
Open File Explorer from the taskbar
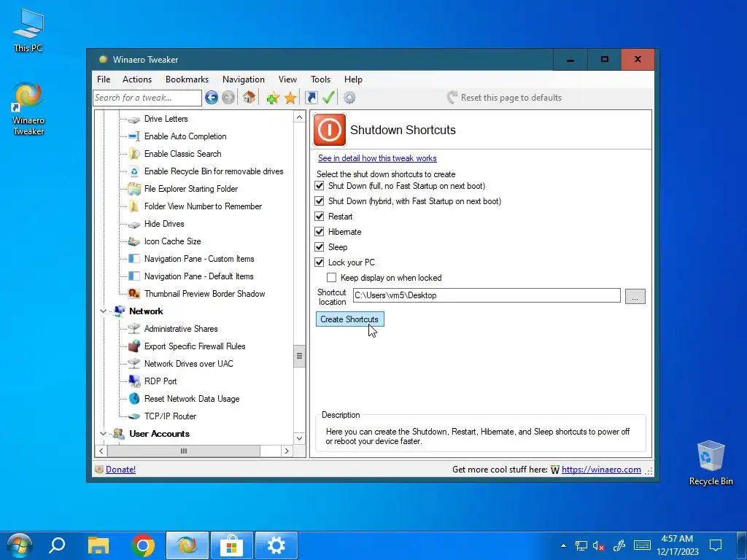(x=98, y=545)
